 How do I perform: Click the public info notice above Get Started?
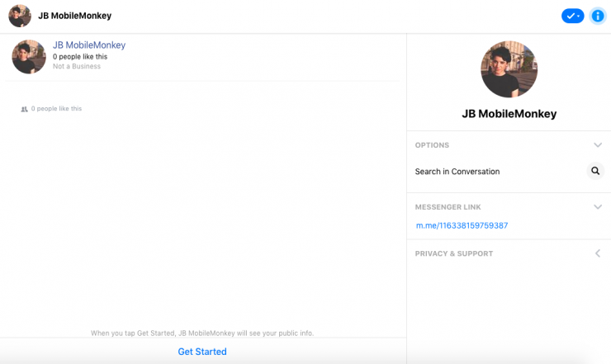click(x=202, y=333)
